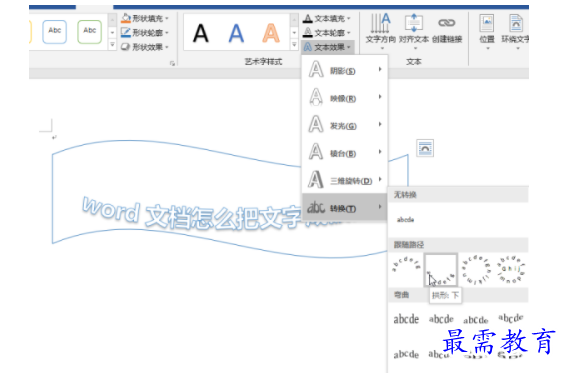The width and height of the screenshot is (564, 373).
Task: Click the layout options icon beside the shape
Action: pos(425,148)
